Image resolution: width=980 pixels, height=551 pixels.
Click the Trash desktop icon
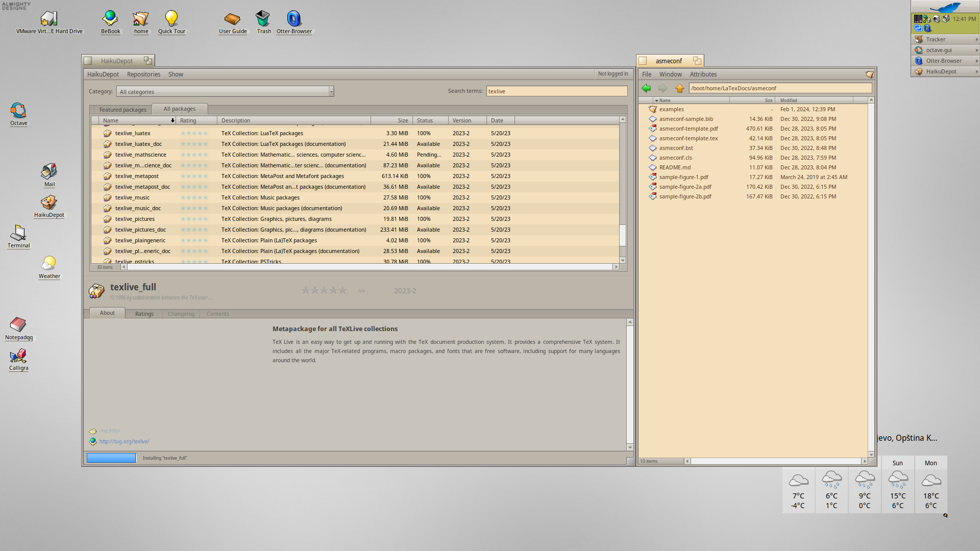click(x=263, y=20)
